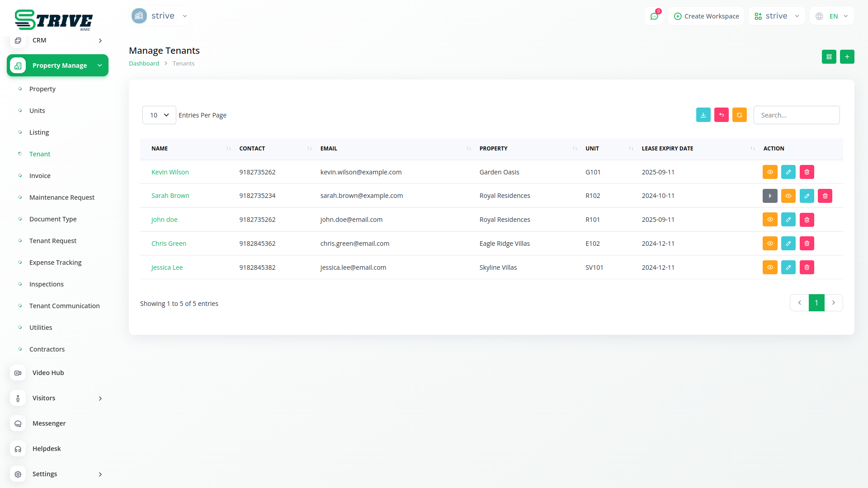Open the entries per page dropdown
This screenshot has width=868, height=488.
[159, 115]
